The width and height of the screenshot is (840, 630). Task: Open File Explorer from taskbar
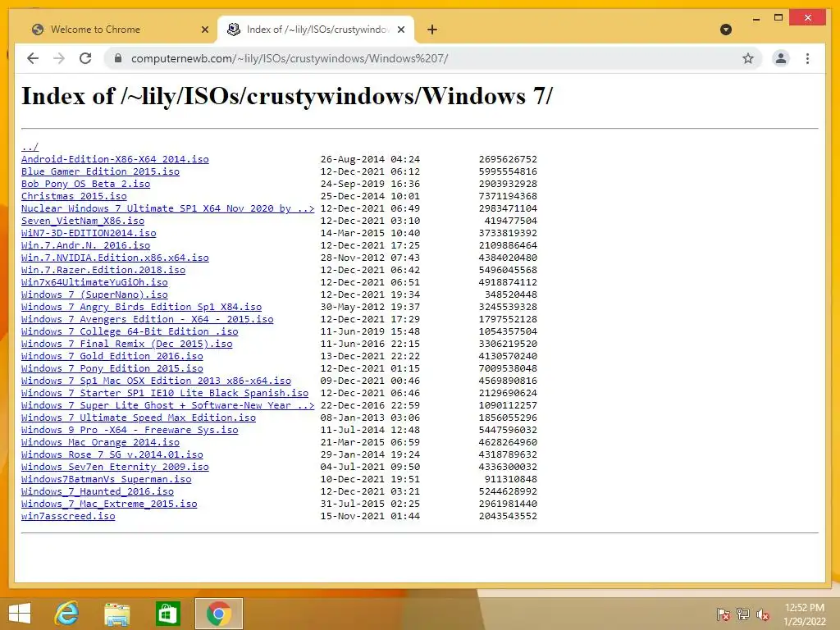[x=116, y=614]
